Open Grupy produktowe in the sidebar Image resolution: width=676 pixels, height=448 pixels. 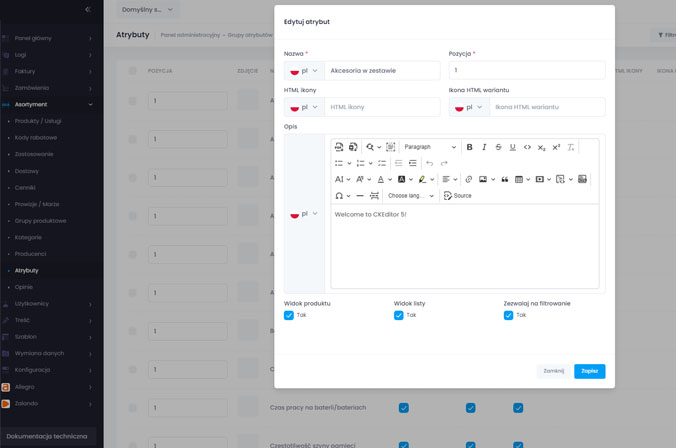(41, 220)
